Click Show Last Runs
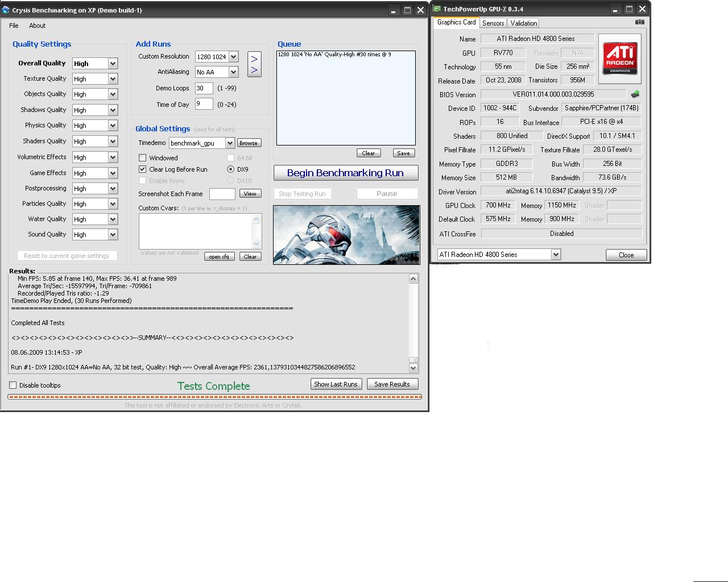This screenshot has width=728, height=582. click(x=336, y=384)
